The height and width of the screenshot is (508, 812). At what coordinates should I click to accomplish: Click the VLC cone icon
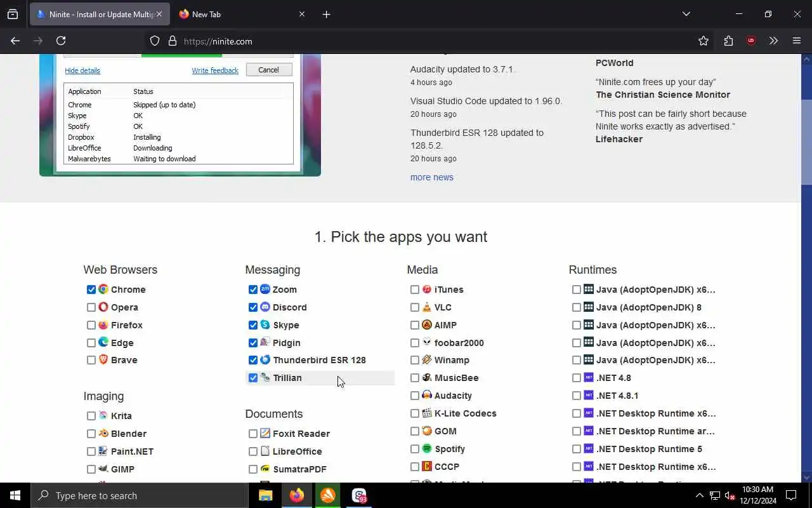pyautogui.click(x=427, y=307)
